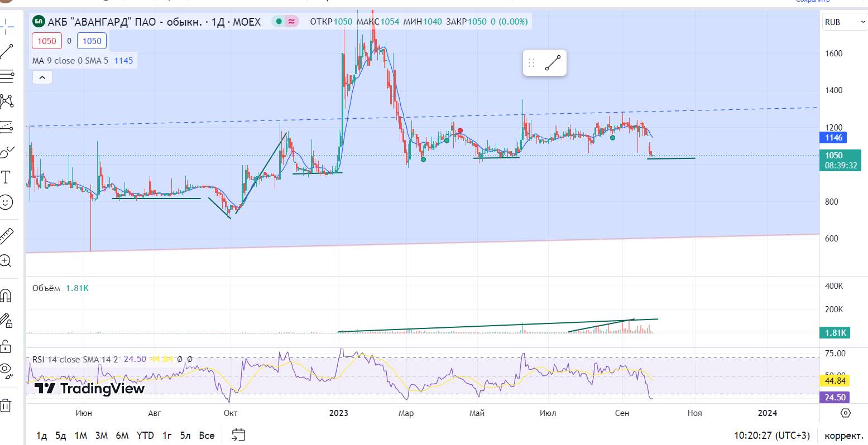
Task: Set time range to 1М
Action: point(81,436)
